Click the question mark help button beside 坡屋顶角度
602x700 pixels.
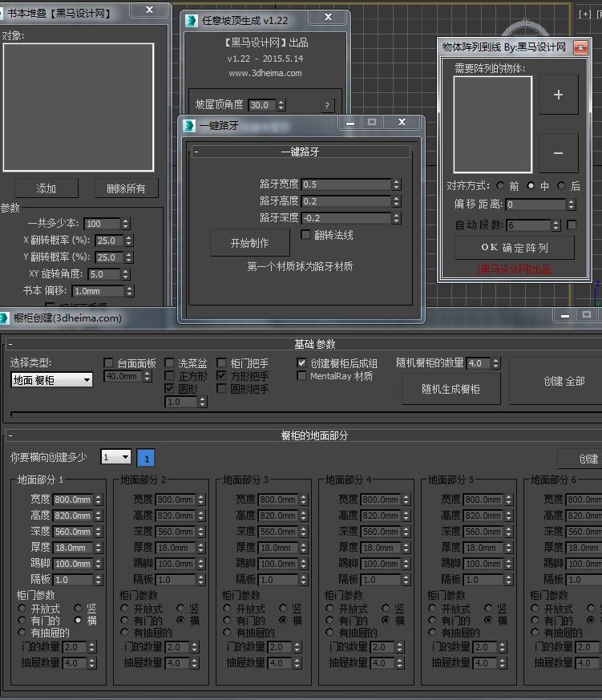coord(327,106)
